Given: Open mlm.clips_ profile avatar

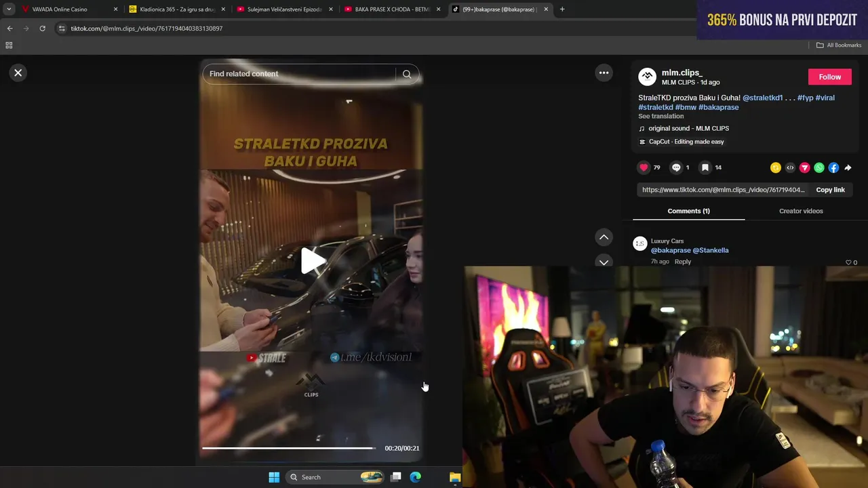Looking at the screenshot, I should tap(648, 77).
